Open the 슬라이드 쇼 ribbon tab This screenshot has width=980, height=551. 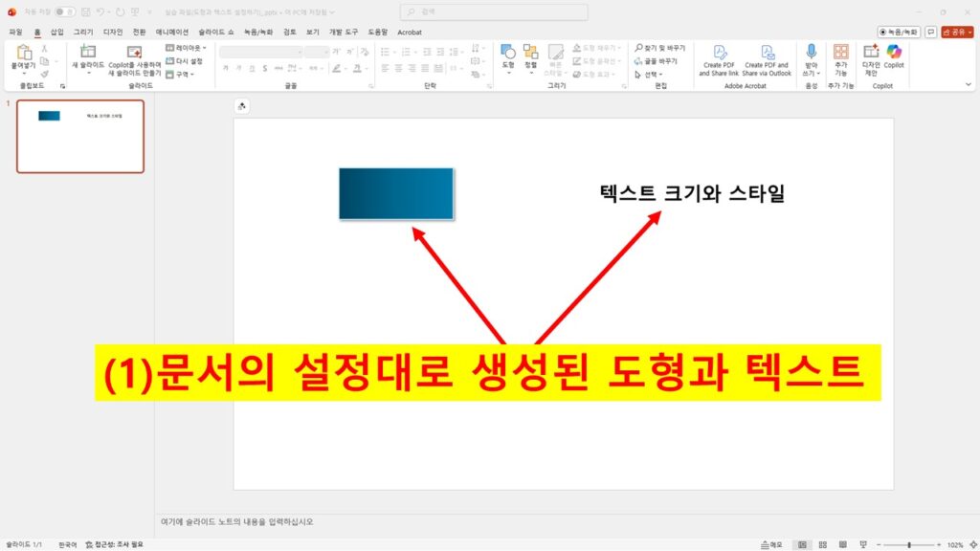click(218, 32)
